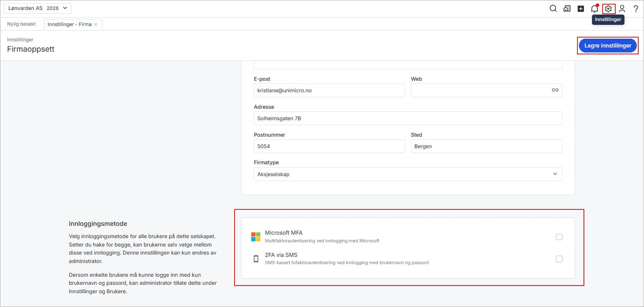
Task: Click the Postnummer field showing 5054
Action: click(329, 146)
